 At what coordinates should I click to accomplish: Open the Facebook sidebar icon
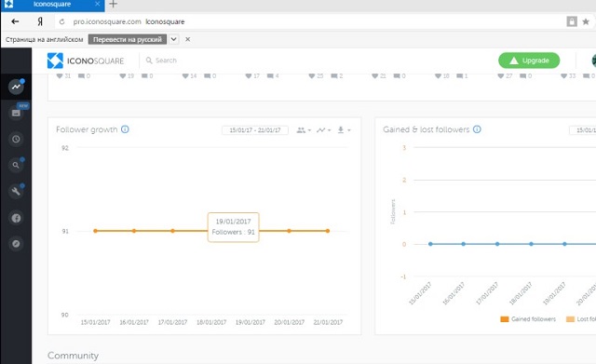pyautogui.click(x=16, y=218)
